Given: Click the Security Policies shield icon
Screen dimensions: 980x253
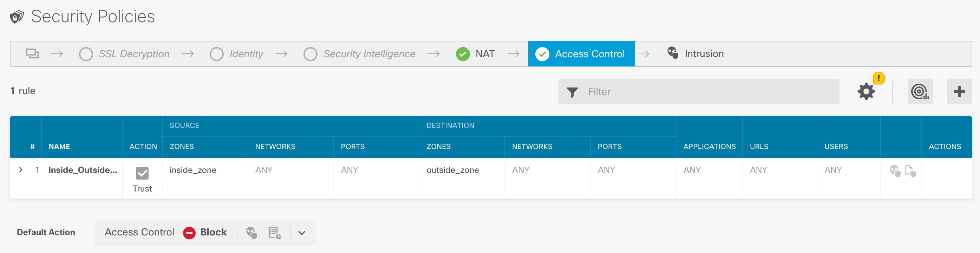Looking at the screenshot, I should 17,17.
